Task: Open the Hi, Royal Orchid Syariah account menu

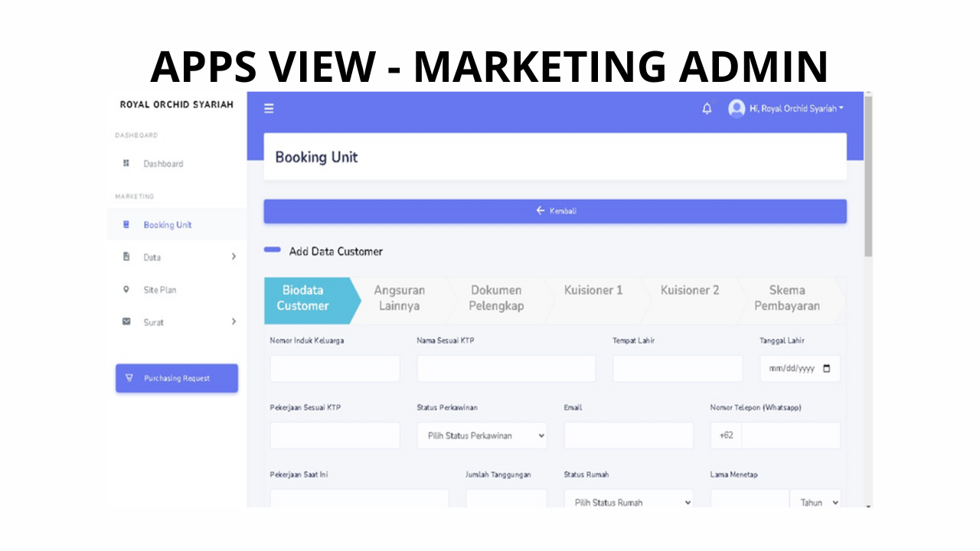Action: click(x=796, y=109)
